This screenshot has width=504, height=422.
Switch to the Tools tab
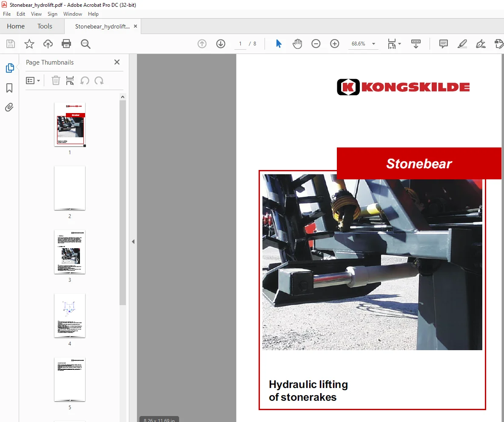pos(45,26)
